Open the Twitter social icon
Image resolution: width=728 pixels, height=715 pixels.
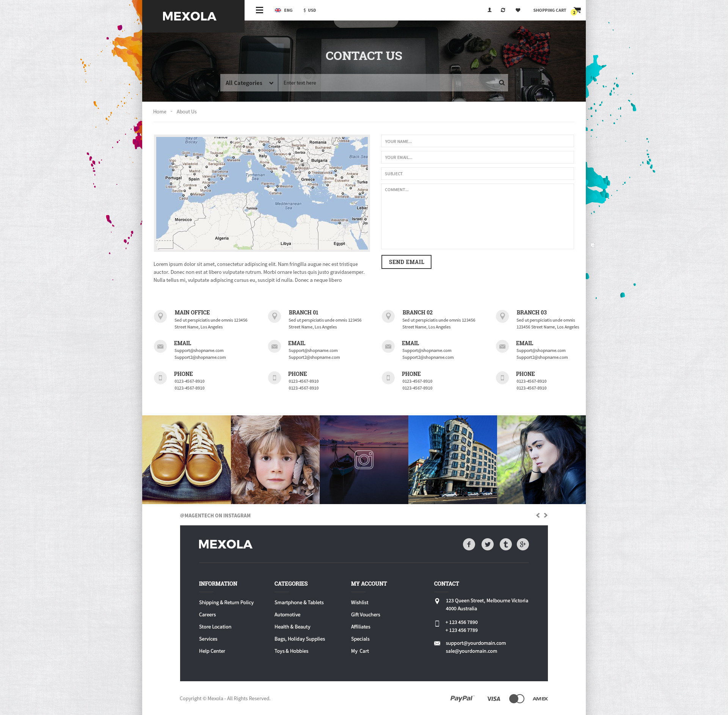[x=487, y=544]
